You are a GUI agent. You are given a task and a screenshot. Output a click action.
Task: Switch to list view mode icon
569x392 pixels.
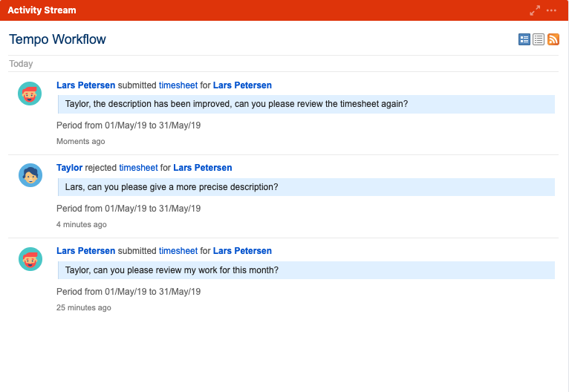(539, 39)
